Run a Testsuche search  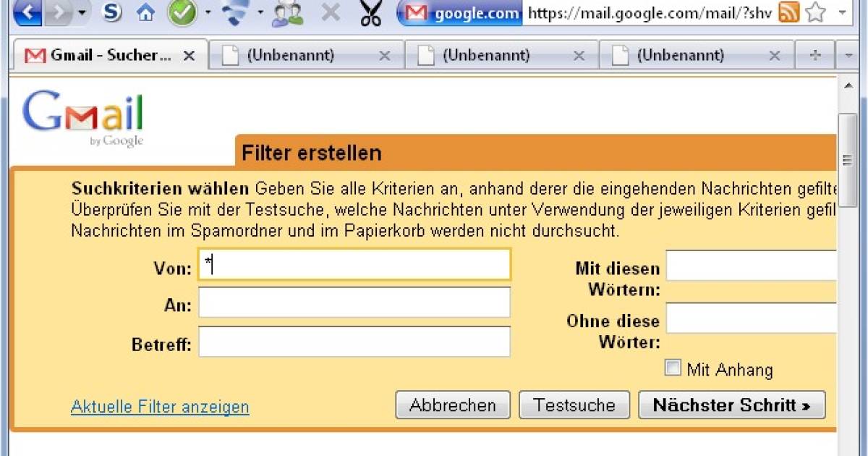574,405
